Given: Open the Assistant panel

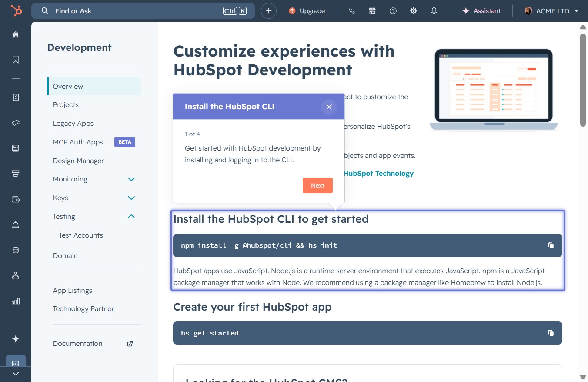Looking at the screenshot, I should pyautogui.click(x=481, y=11).
